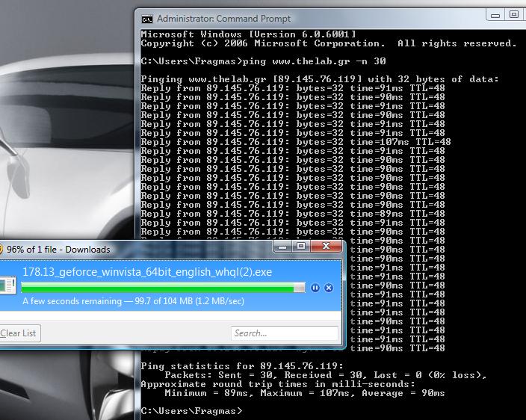Minimize the Command Prompt window

495,15
